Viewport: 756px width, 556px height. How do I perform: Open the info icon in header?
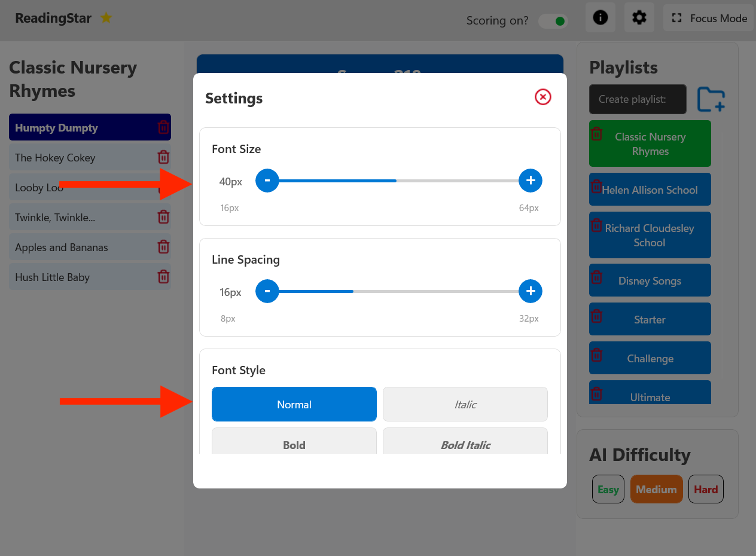600,18
